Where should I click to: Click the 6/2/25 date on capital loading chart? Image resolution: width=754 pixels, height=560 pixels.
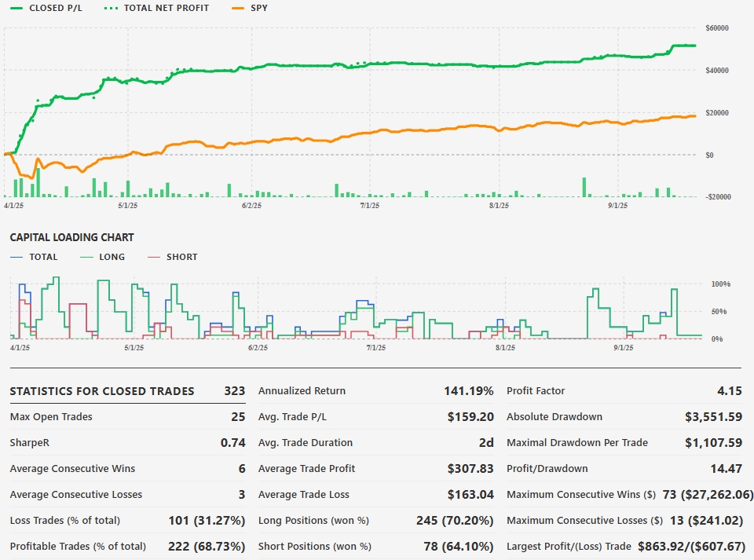click(x=257, y=347)
